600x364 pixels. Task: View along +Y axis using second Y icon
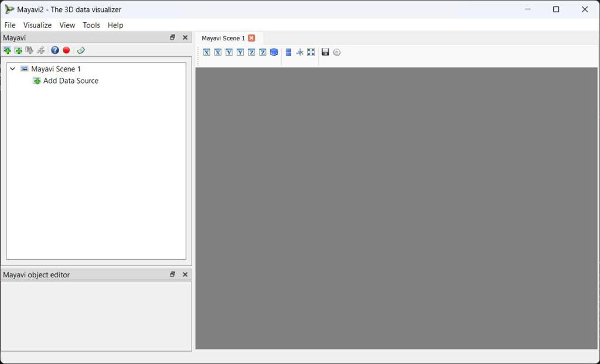(x=240, y=52)
